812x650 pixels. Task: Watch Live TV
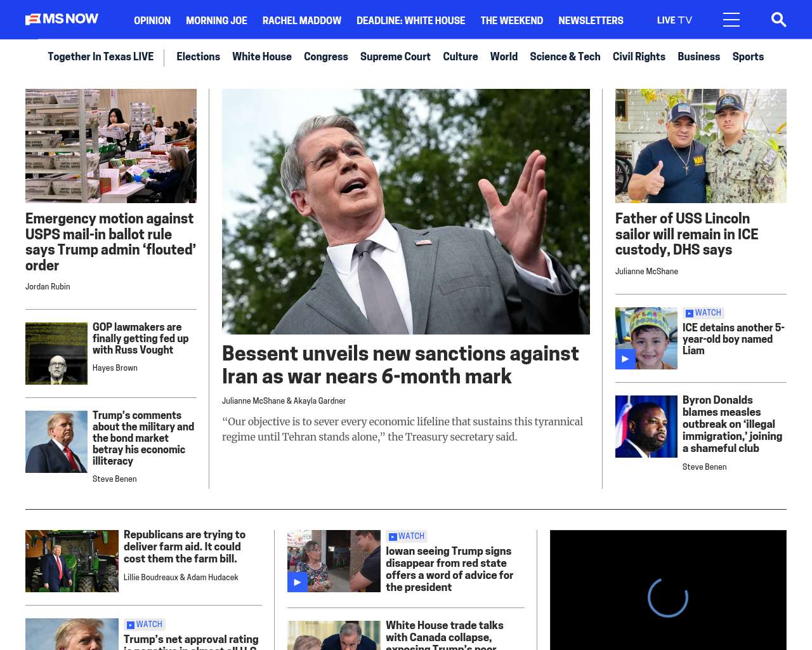pyautogui.click(x=674, y=20)
